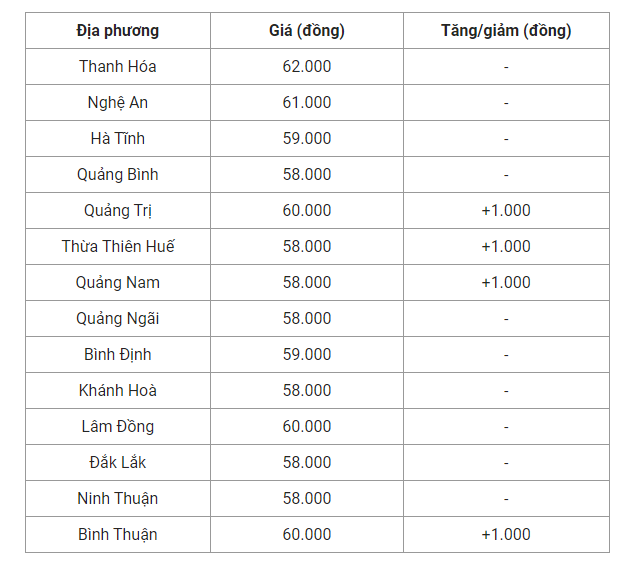The height and width of the screenshot is (569, 634).
Task: Click the Khánh Hoà cell
Action: click(117, 391)
